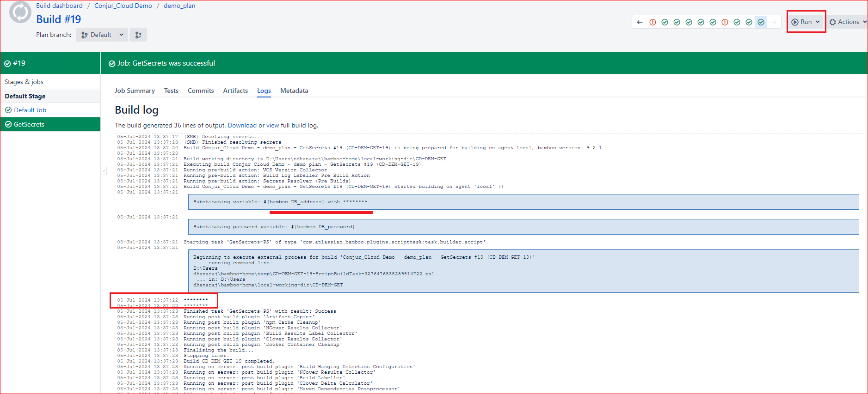Click the 'Docker Container Cleanup' plugin log line
Viewport: 868px width, 394px height.
coord(263,345)
